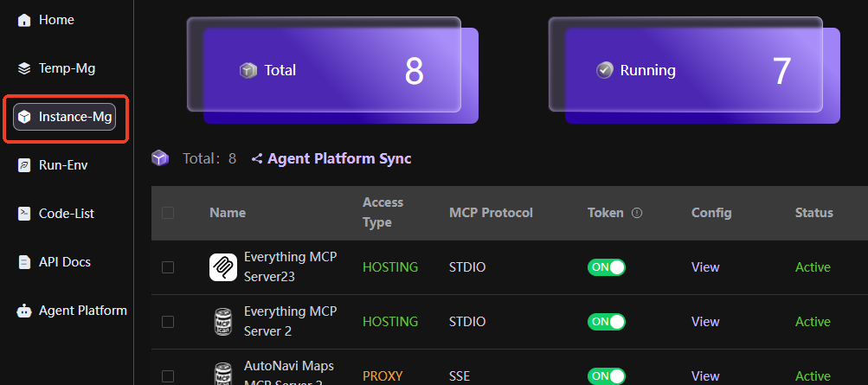868x385 pixels.
Task: Open View config for Everything MCP Server23
Action: point(705,267)
